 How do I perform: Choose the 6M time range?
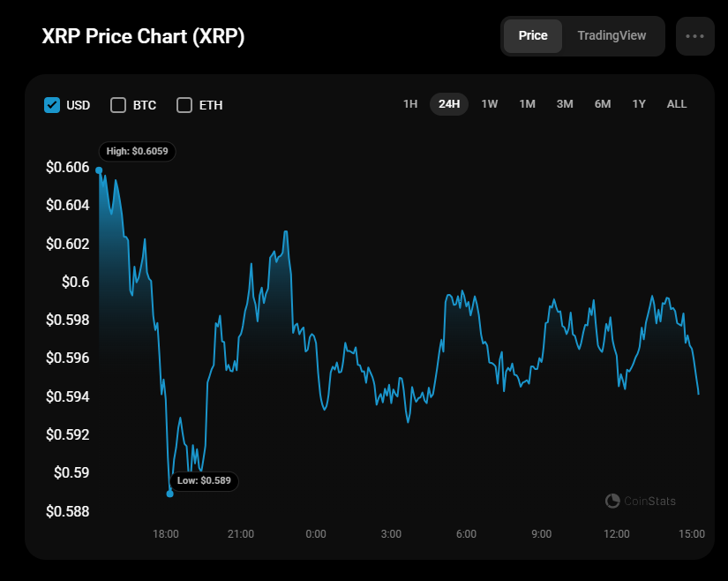pyautogui.click(x=603, y=104)
